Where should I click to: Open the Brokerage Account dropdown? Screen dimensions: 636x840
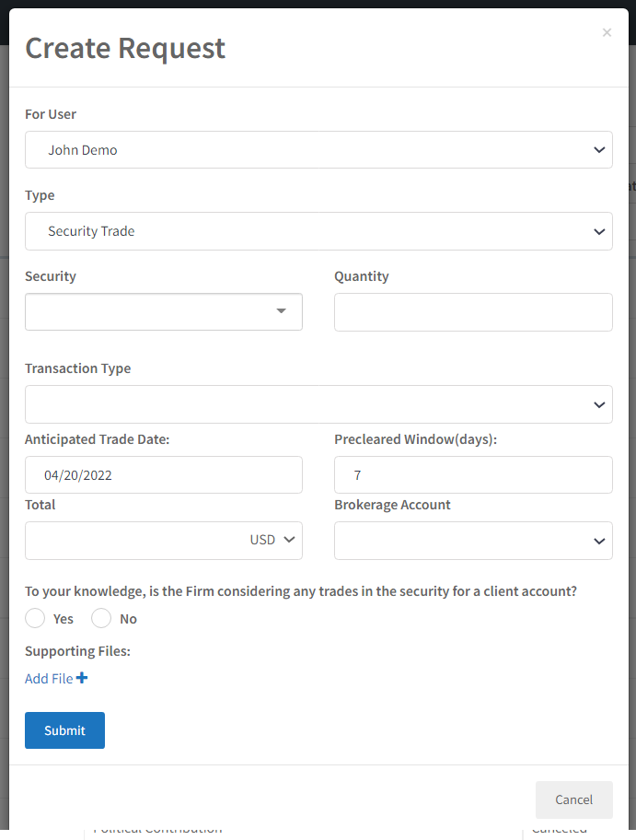(x=473, y=541)
